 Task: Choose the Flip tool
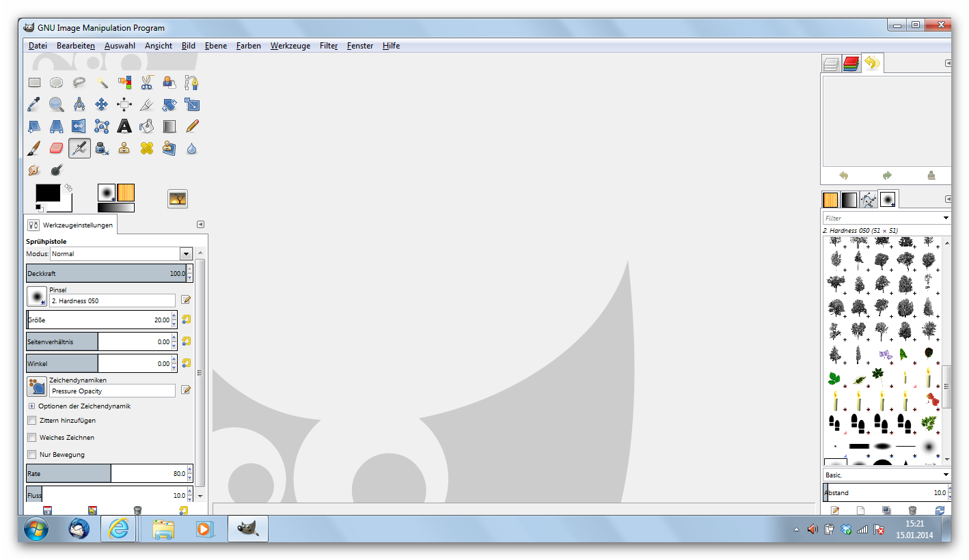[79, 126]
